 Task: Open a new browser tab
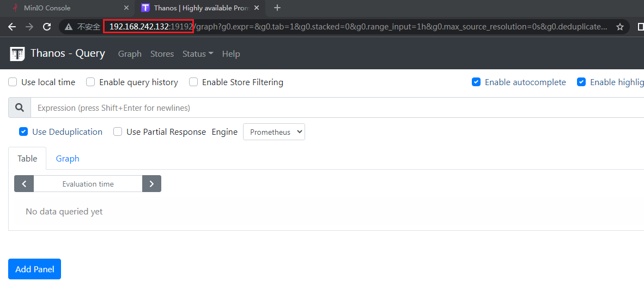pyautogui.click(x=277, y=8)
